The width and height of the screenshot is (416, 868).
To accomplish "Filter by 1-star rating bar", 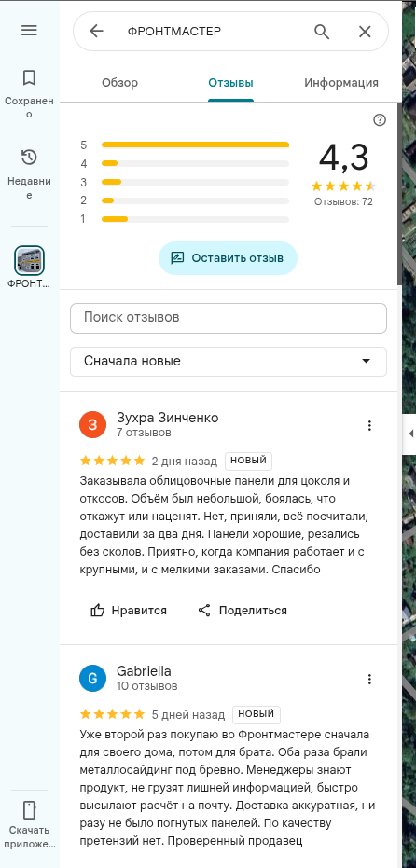I will click(x=185, y=219).
